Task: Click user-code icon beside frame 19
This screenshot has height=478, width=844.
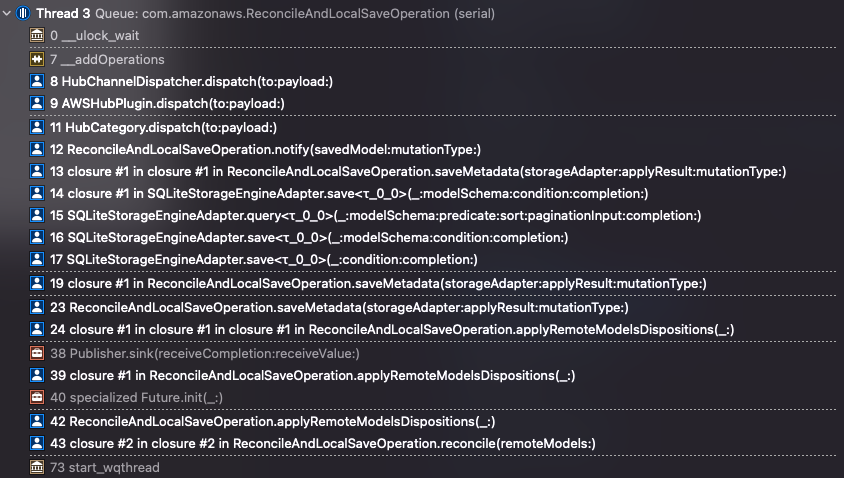Action: tap(37, 284)
